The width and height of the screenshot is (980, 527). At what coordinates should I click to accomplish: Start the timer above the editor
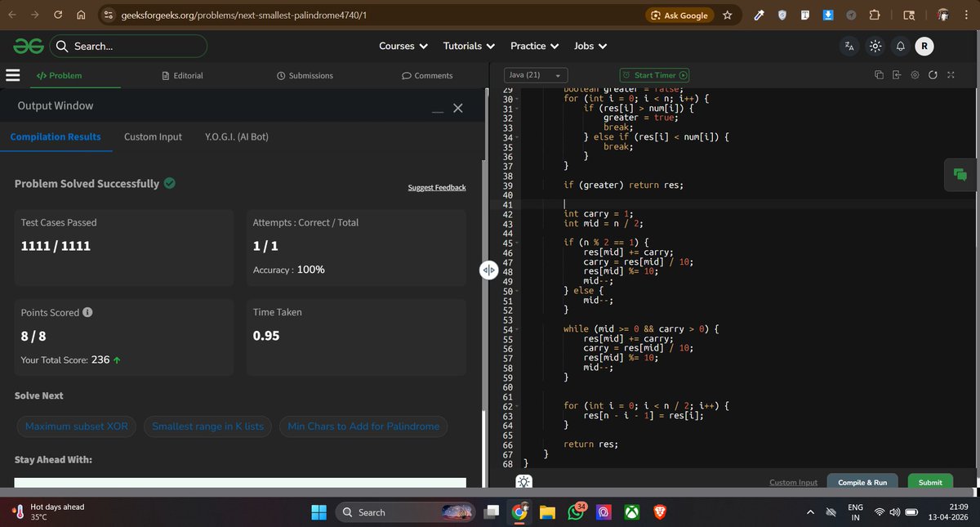click(x=653, y=74)
